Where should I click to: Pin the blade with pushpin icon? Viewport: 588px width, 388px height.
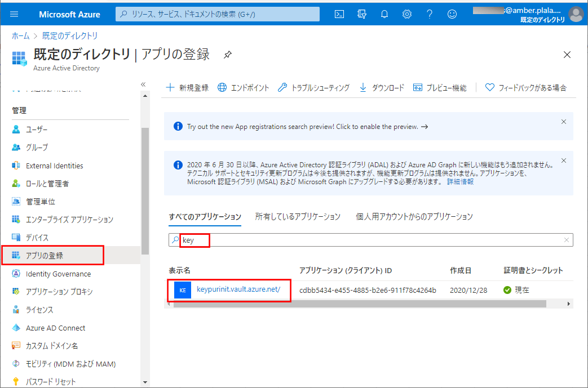tap(227, 55)
